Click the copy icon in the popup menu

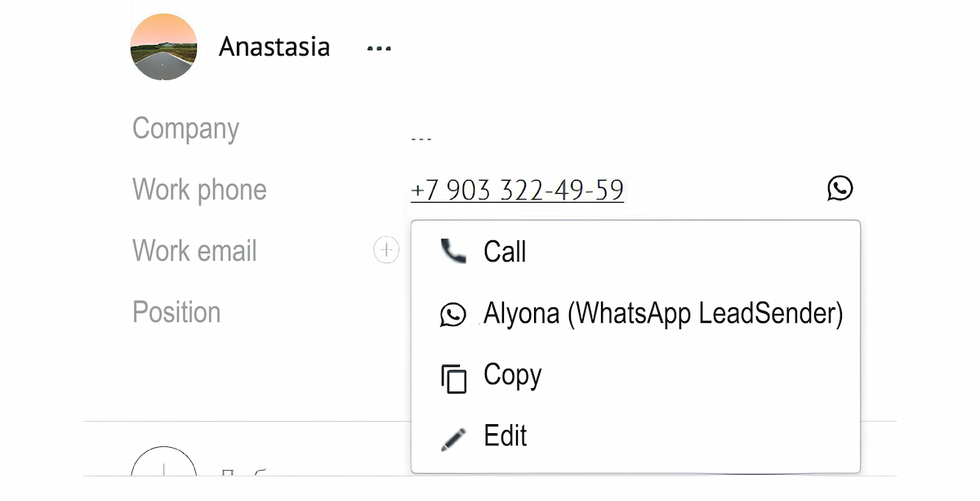coord(453,378)
